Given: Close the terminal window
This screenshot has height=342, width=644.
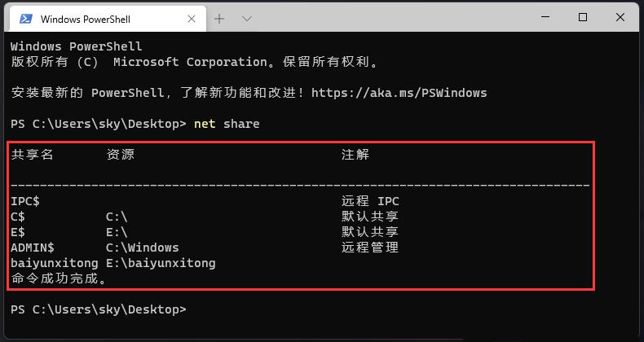Looking at the screenshot, I should pos(623,17).
